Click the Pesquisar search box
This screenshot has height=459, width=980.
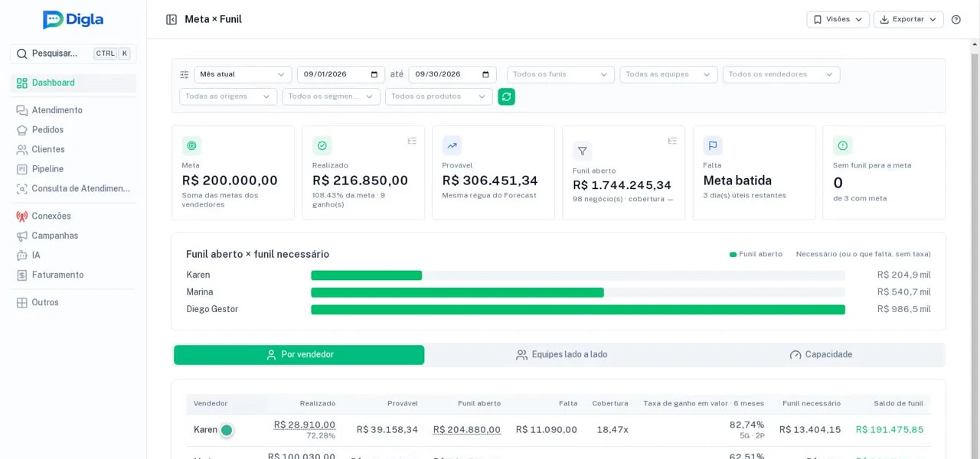[73, 54]
